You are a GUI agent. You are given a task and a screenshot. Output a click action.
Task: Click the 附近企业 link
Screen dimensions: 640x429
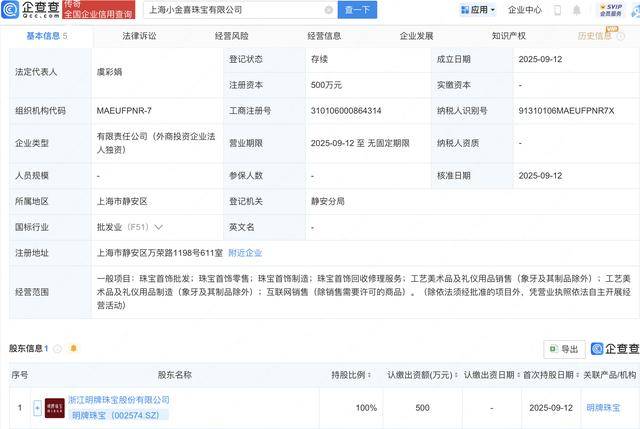point(245,253)
